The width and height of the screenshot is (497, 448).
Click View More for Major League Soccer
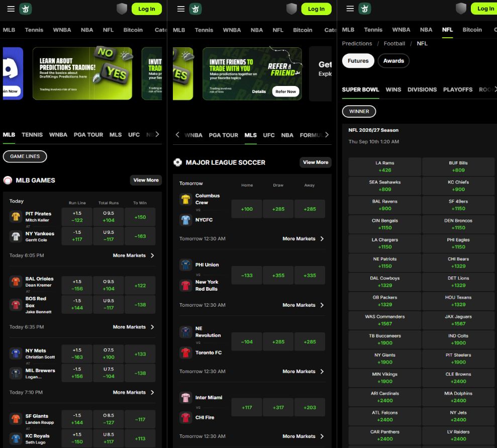(x=316, y=162)
